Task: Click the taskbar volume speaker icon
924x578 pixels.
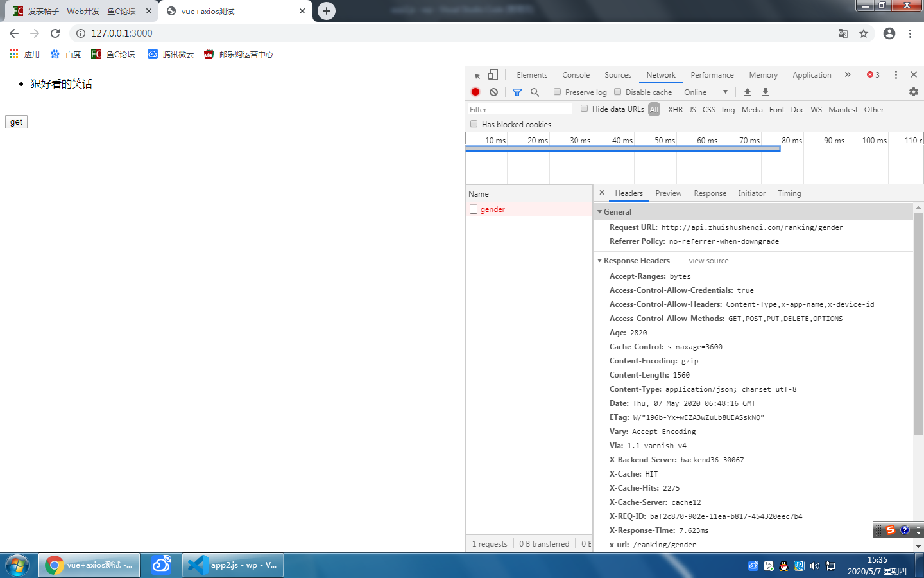Action: [815, 566]
